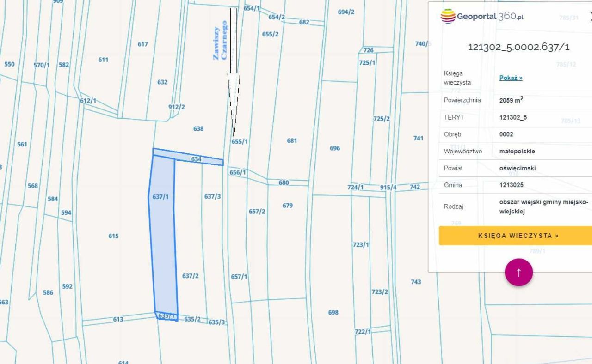Click the Zawiszy Czarnego street label
The image size is (592, 364).
pyautogui.click(x=220, y=40)
